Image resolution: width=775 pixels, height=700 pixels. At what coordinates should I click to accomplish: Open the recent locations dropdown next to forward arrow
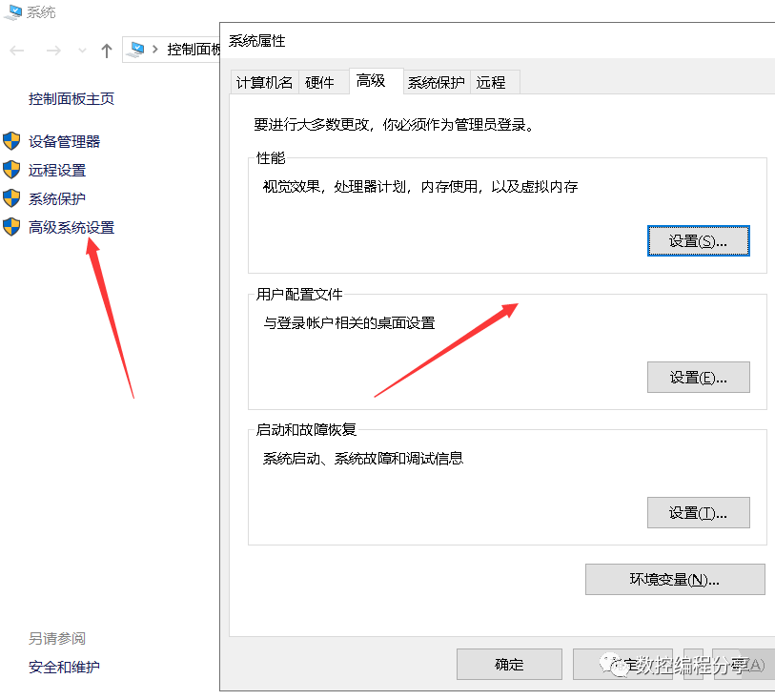pyautogui.click(x=81, y=50)
